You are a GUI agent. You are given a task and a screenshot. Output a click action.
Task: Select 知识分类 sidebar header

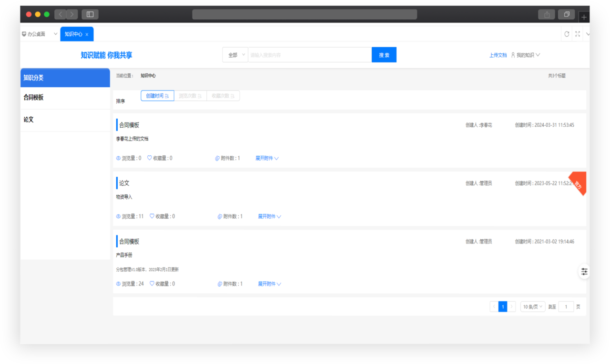(65, 78)
